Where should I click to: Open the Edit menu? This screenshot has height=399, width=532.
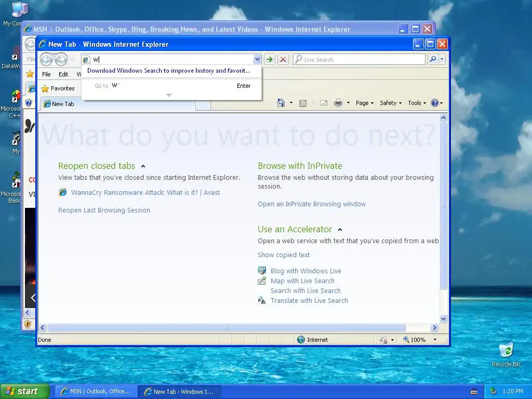click(63, 74)
